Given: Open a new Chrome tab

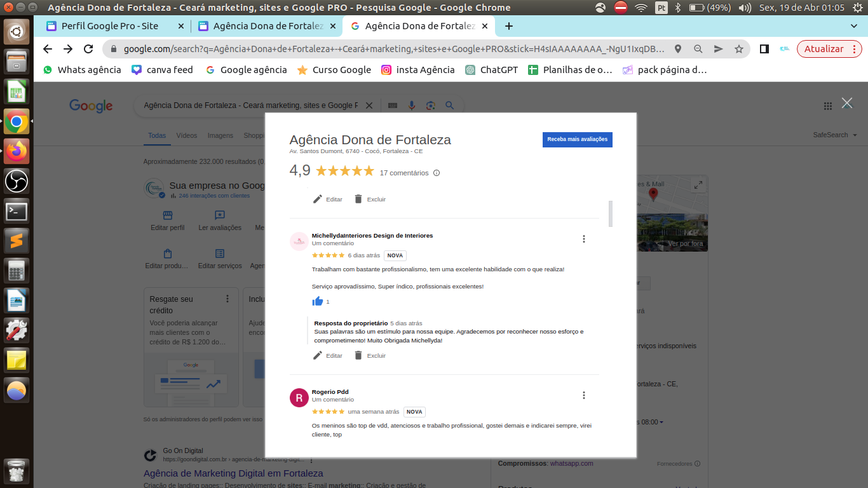Looking at the screenshot, I should pos(508,26).
